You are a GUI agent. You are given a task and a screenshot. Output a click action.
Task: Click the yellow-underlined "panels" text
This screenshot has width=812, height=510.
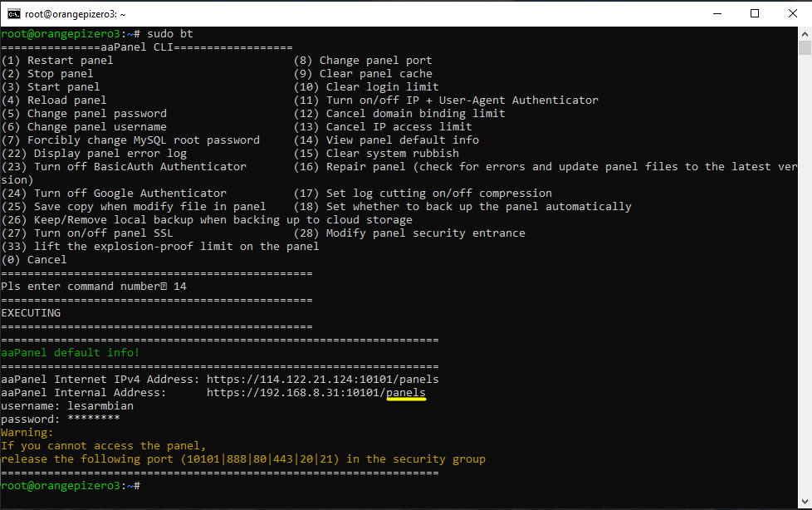point(406,393)
